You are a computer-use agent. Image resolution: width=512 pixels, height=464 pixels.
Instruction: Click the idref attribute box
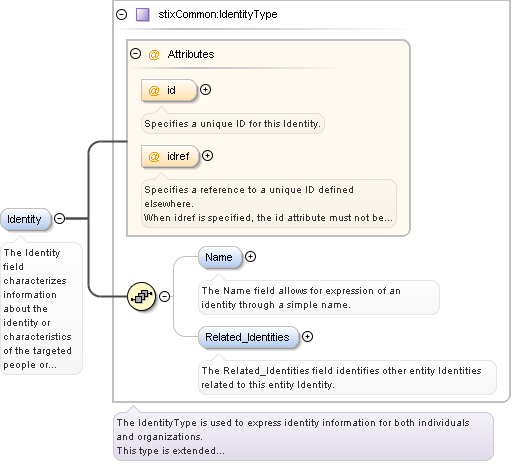tap(170, 156)
